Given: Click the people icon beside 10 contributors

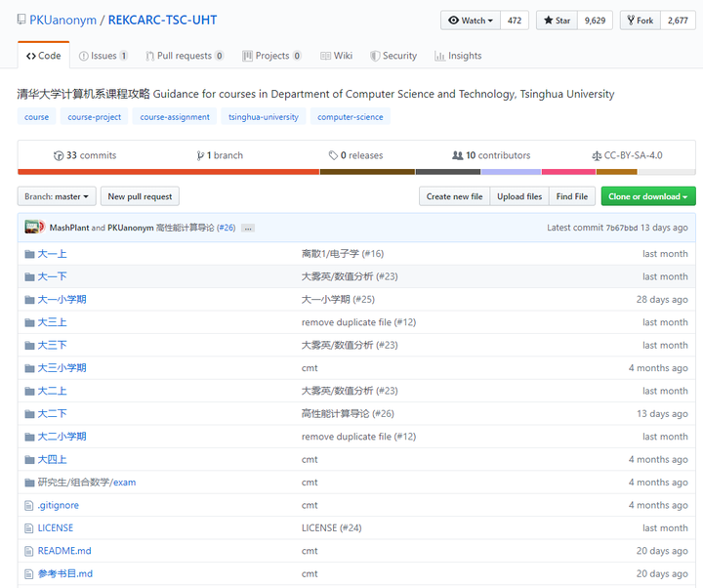Looking at the screenshot, I should (457, 155).
